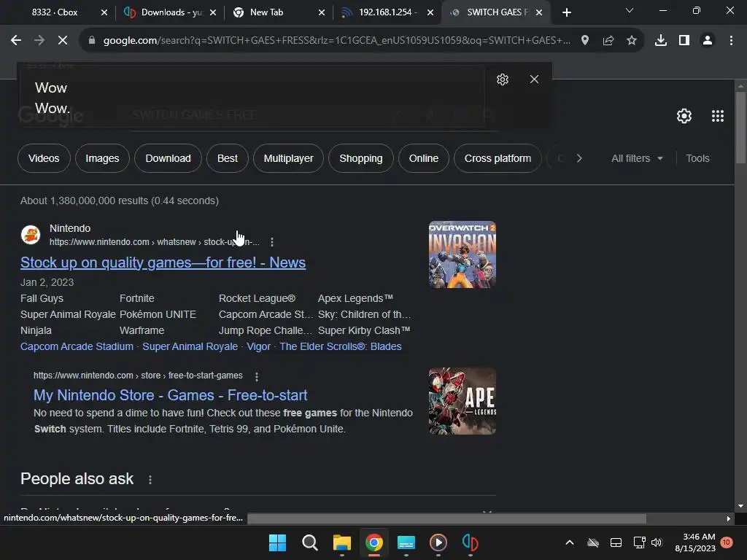Share this page via address bar icon
Image resolution: width=747 pixels, height=560 pixels.
pos(608,41)
